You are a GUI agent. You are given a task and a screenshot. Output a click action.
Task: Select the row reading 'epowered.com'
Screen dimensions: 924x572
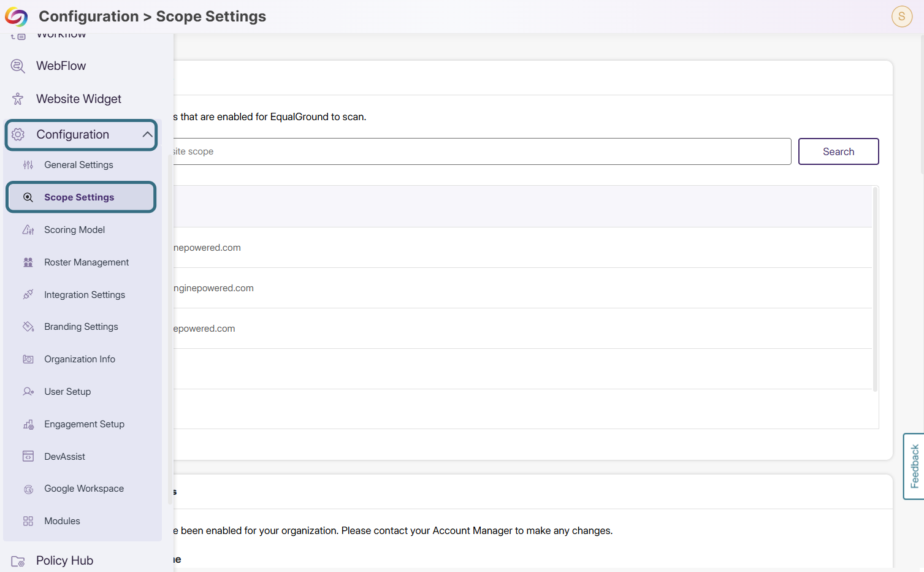point(522,329)
